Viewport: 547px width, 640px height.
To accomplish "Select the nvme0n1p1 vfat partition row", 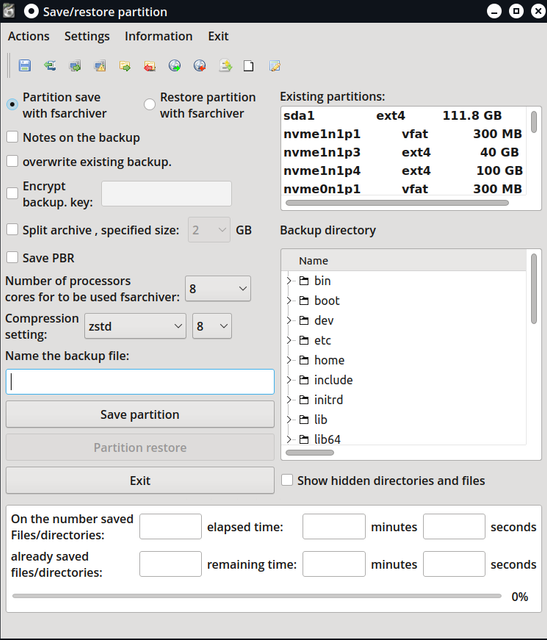I will [404, 189].
